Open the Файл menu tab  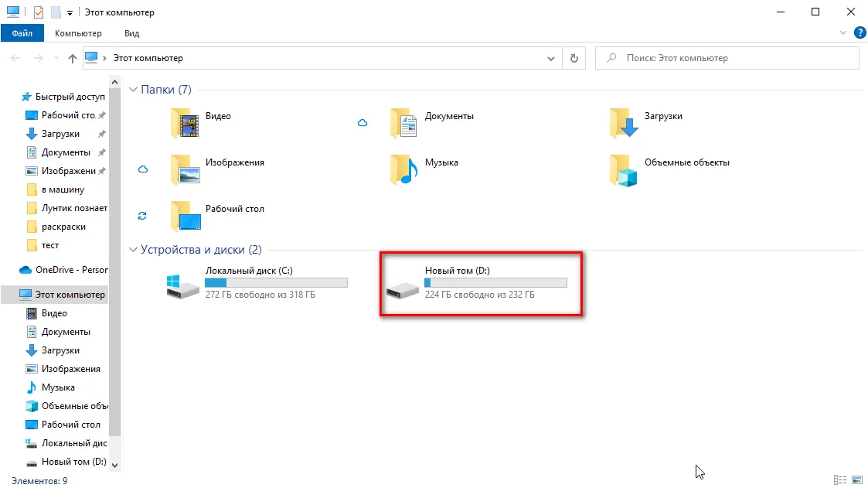[22, 33]
